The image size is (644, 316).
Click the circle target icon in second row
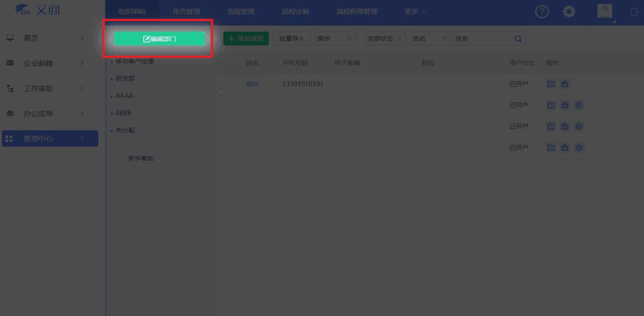click(x=579, y=105)
